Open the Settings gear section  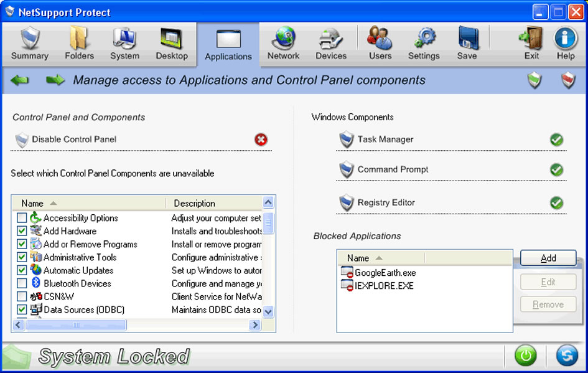[424, 44]
